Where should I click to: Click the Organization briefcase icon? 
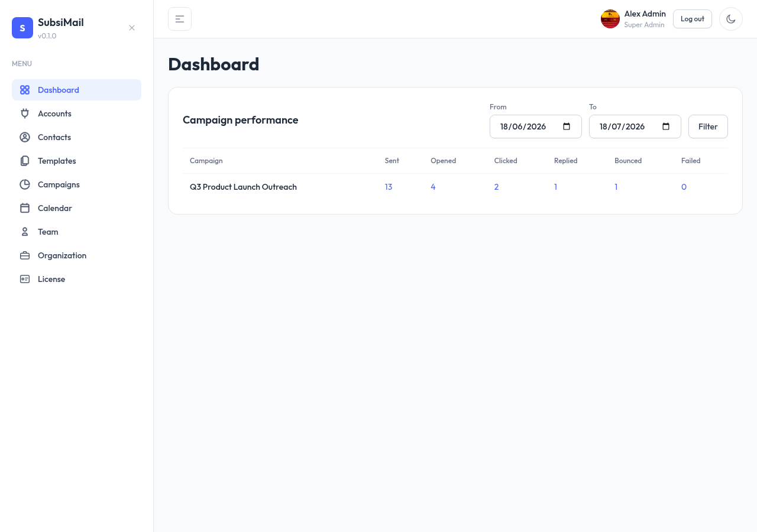25,255
